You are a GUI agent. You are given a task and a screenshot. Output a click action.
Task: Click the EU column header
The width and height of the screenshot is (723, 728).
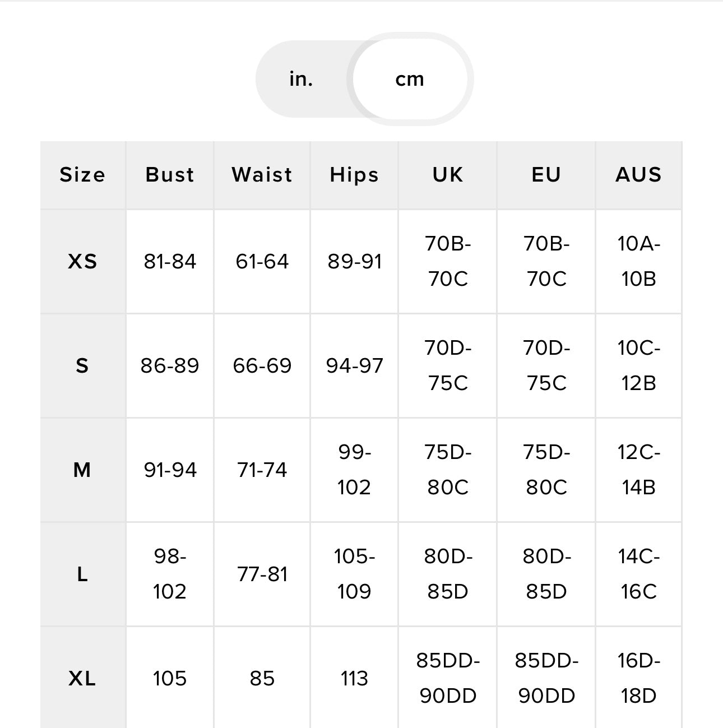(546, 175)
